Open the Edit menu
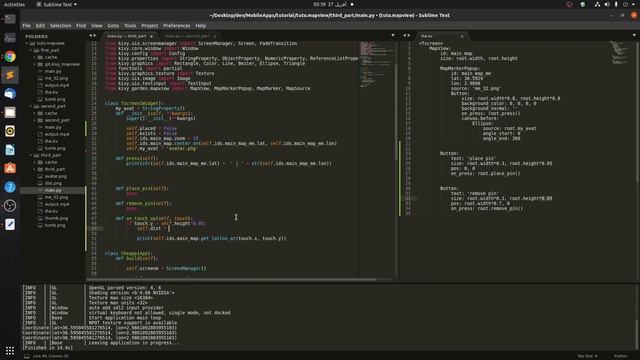Screen dimensions: 640x360 click(x=40, y=26)
